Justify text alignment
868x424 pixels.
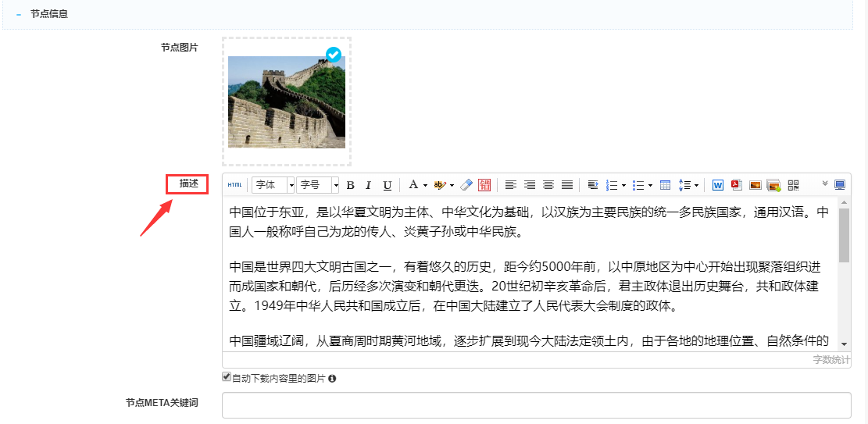click(x=567, y=185)
